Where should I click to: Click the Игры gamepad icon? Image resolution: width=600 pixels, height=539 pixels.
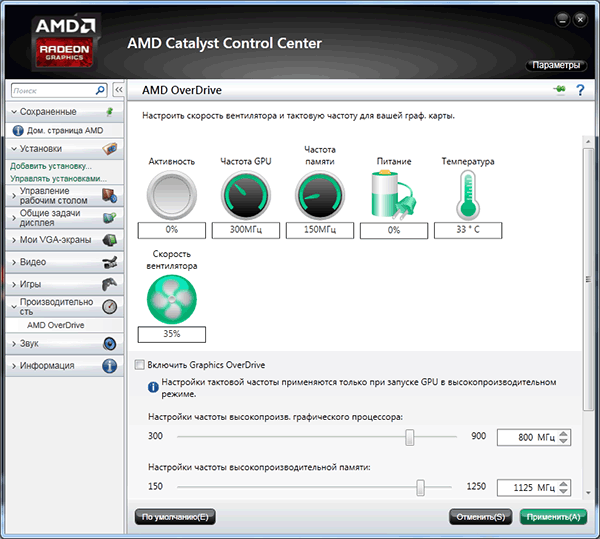[110, 284]
